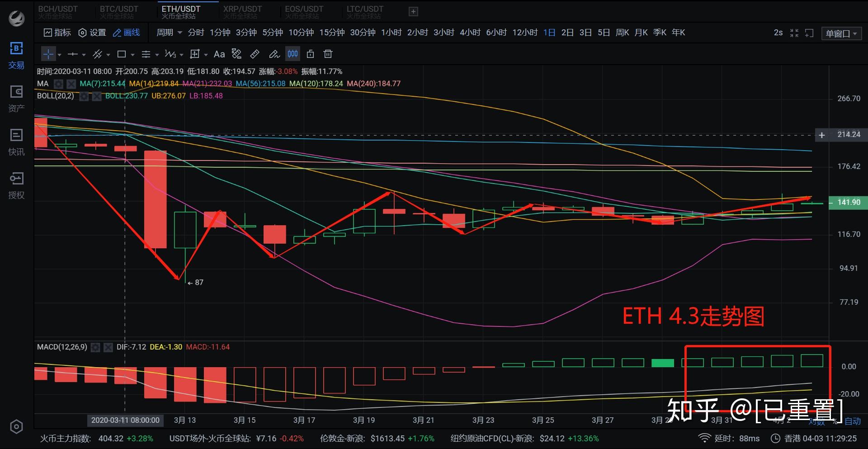The image size is (868, 449).
Task: Select the ruler measurement tool
Action: click(255, 54)
